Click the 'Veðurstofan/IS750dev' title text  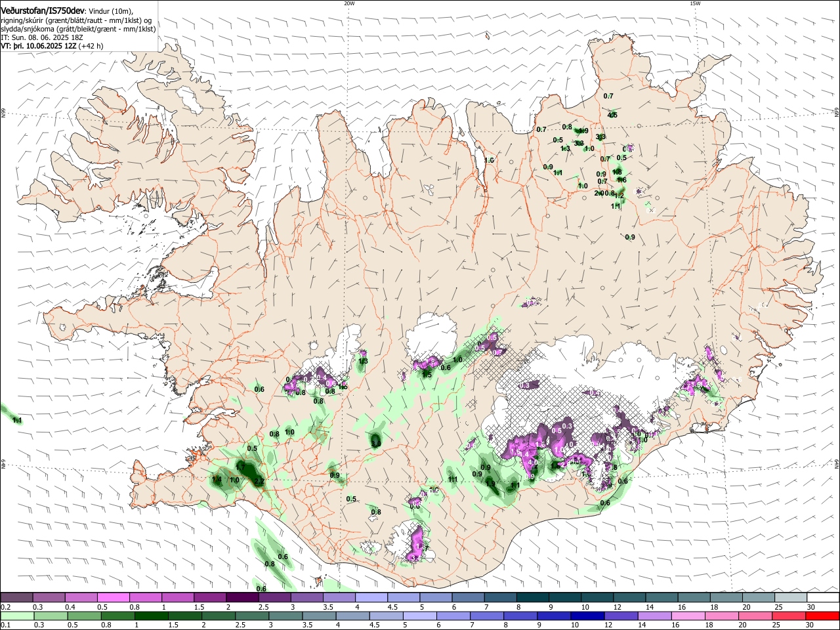(43, 10)
